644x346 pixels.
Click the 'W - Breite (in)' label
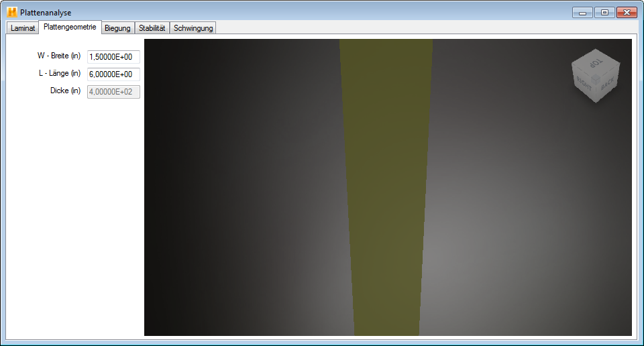pyautogui.click(x=59, y=56)
